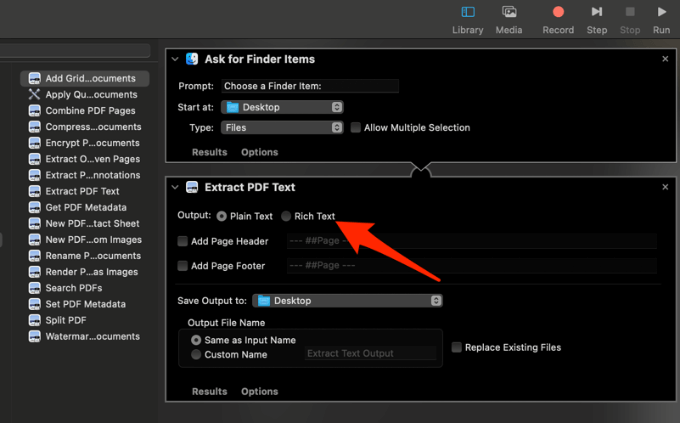Open Save Output to Desktop dropdown

click(x=347, y=301)
